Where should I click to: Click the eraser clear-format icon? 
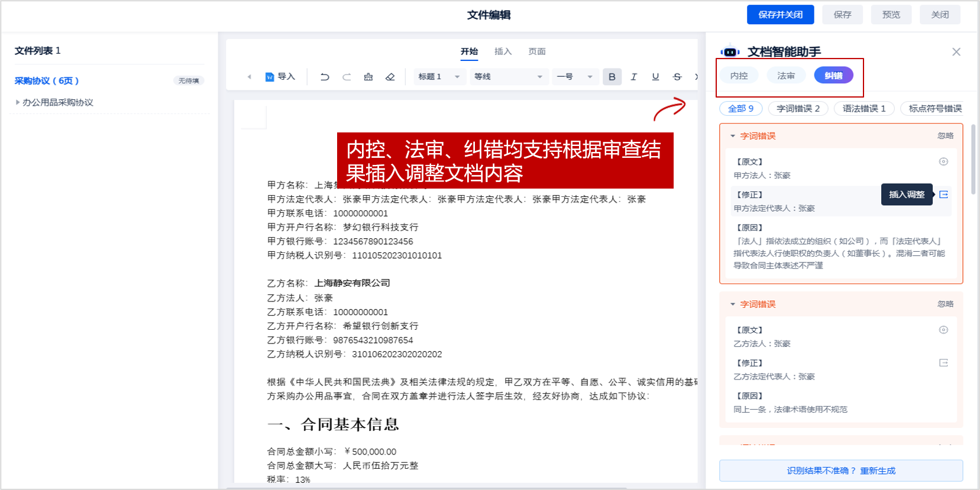click(390, 77)
